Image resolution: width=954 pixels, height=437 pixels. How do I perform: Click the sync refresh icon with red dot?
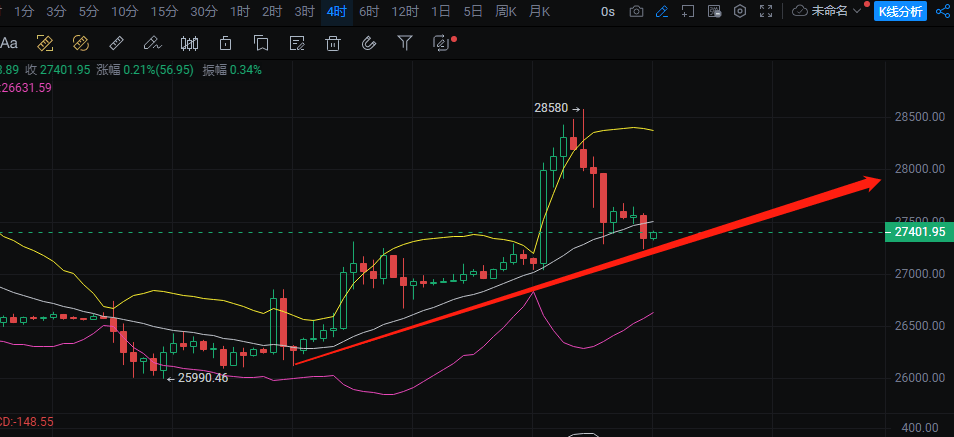click(x=442, y=43)
